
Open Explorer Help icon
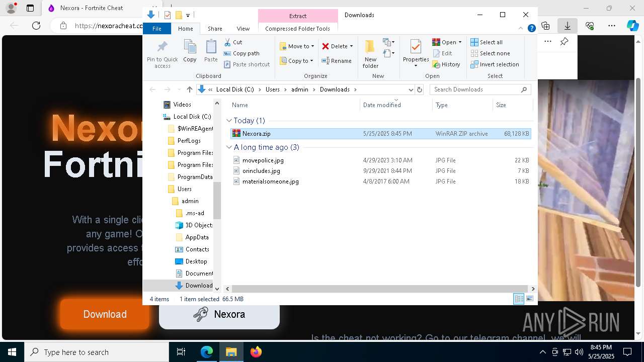[531, 29]
